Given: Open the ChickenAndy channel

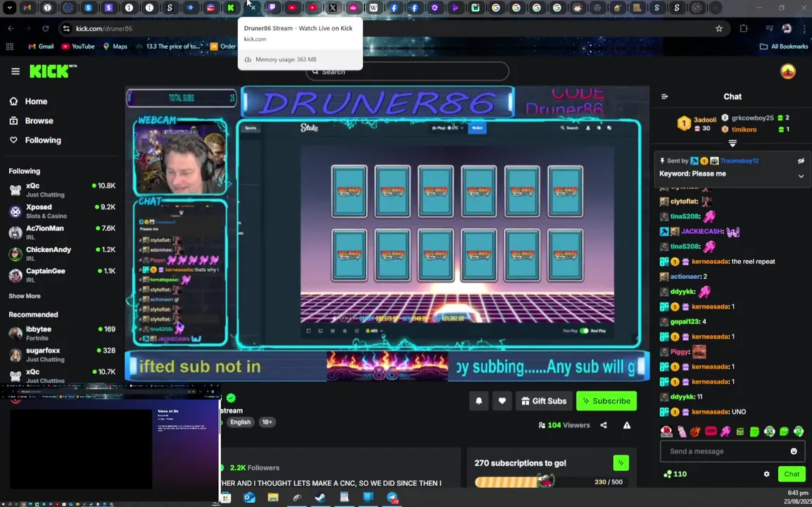Looking at the screenshot, I should (62, 254).
